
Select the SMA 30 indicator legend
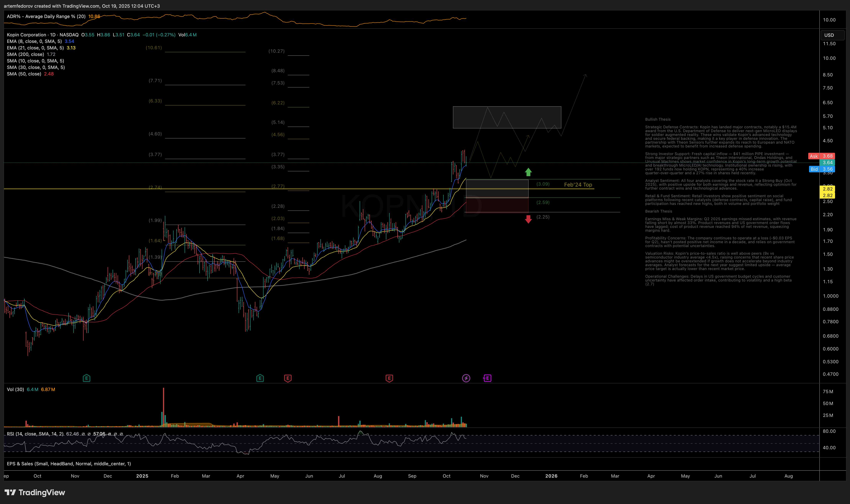(x=36, y=67)
